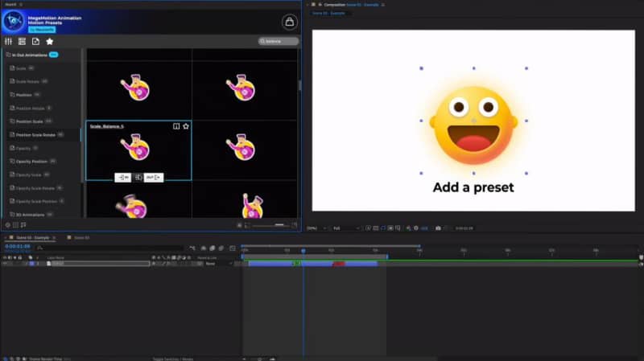Viewport: 644px width, 361px height.
Task: Select the Scale folder in sidebar
Action: (x=21, y=68)
